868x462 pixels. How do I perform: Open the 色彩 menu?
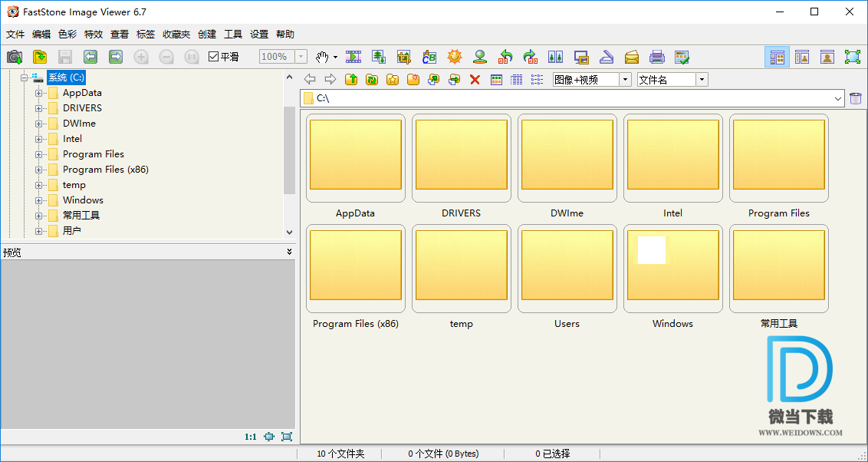point(67,35)
